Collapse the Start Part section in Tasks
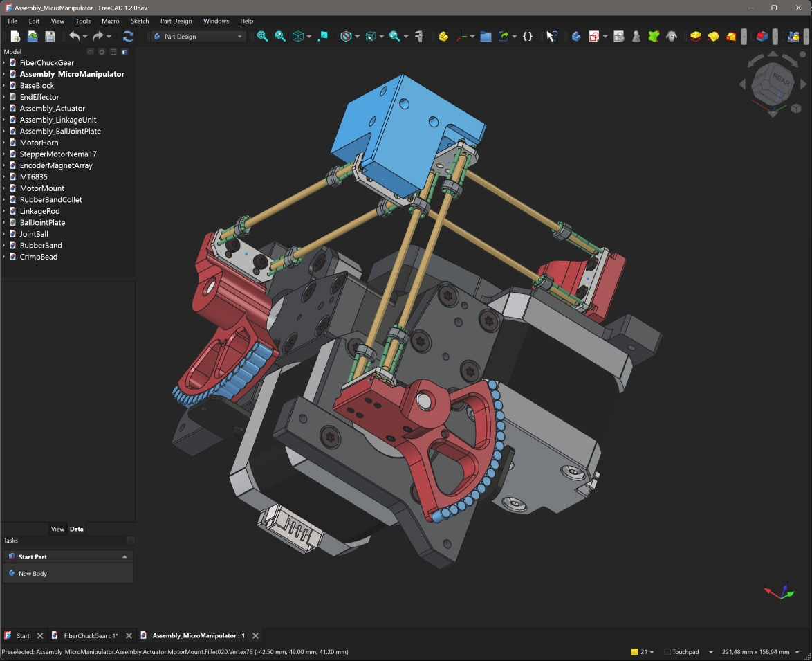 [124, 556]
